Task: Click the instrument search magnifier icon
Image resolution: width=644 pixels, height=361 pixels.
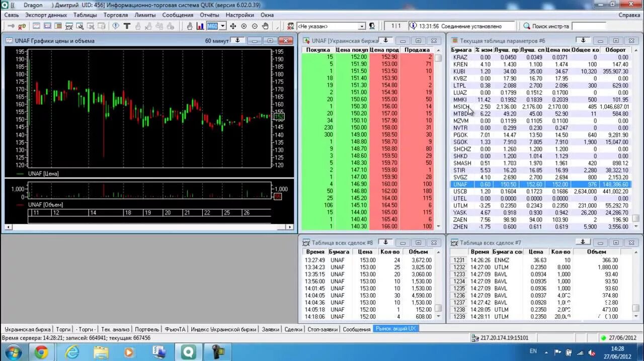Action: coord(527,26)
